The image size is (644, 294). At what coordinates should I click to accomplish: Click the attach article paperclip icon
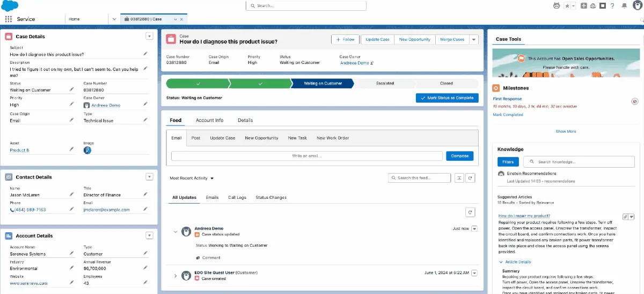tap(625, 217)
